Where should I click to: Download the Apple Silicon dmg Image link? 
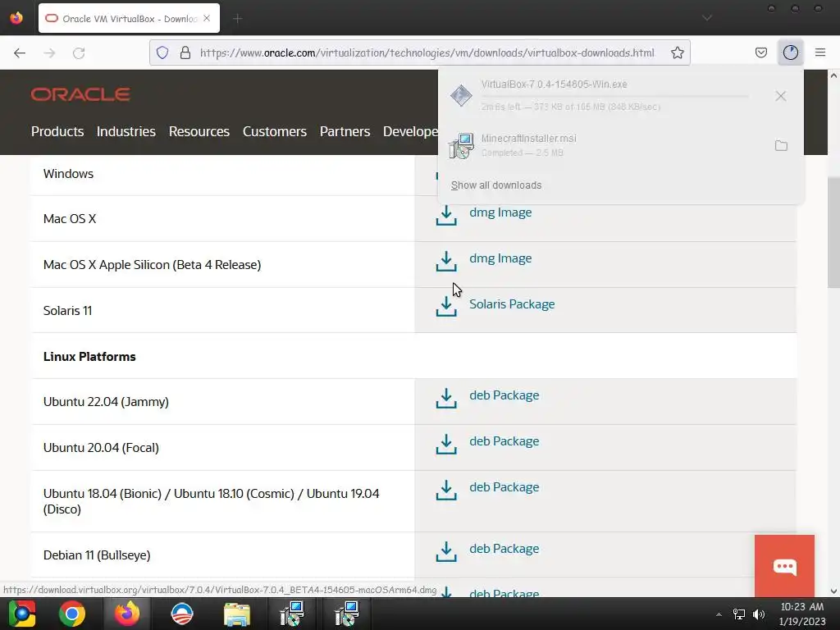point(500,258)
